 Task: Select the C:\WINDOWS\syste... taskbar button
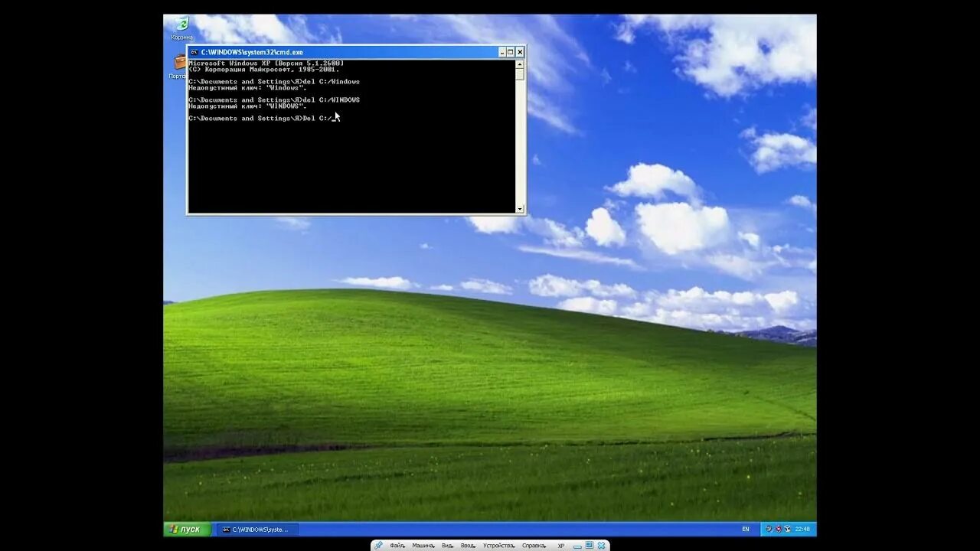256,529
